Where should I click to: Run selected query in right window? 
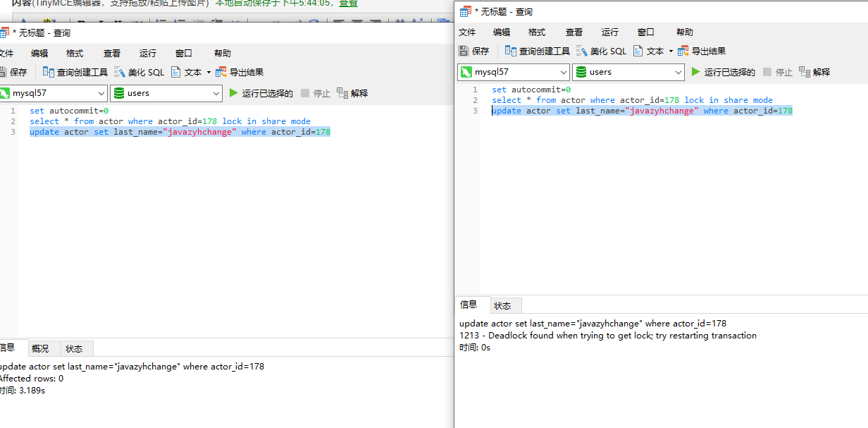(723, 72)
